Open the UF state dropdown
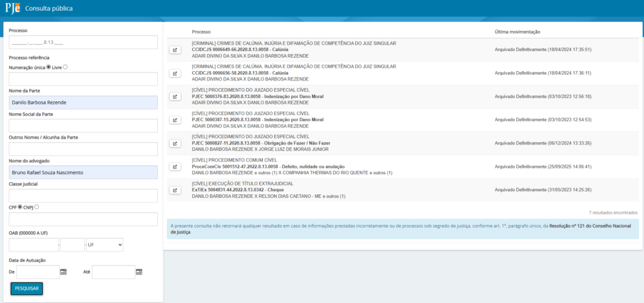 (105, 245)
